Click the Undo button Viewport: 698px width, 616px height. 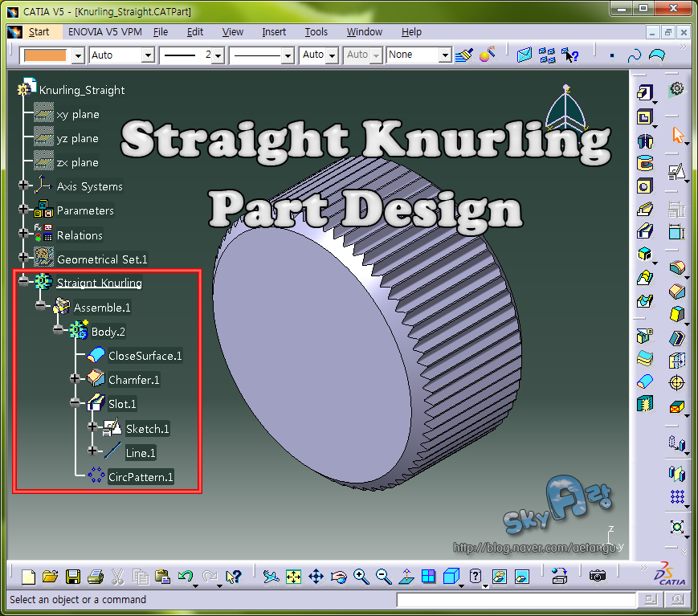(x=186, y=575)
